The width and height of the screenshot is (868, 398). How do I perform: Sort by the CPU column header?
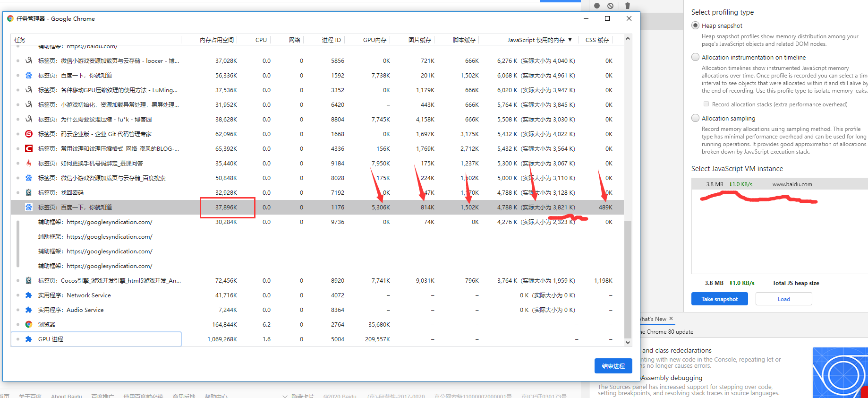point(261,40)
